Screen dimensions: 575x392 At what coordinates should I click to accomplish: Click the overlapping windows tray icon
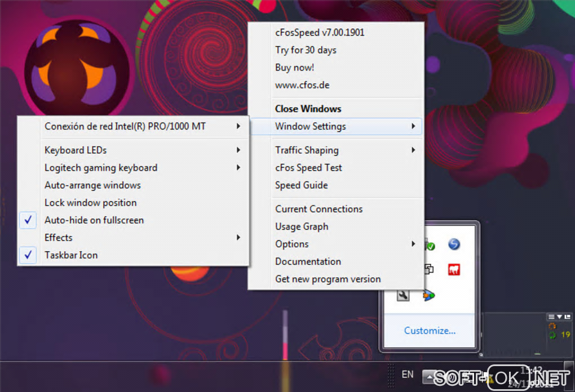click(428, 269)
